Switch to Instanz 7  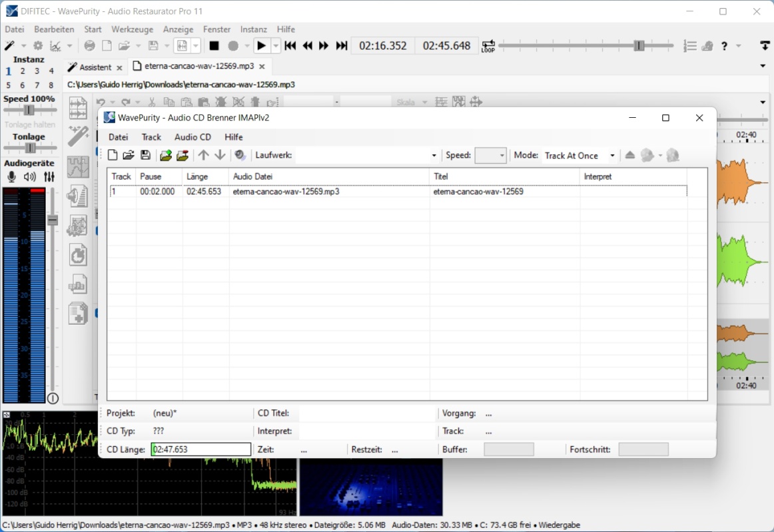pos(37,85)
